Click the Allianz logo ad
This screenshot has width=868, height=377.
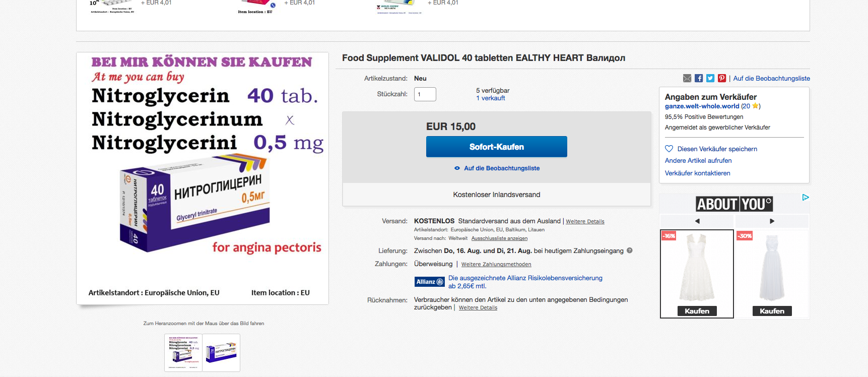coord(430,282)
